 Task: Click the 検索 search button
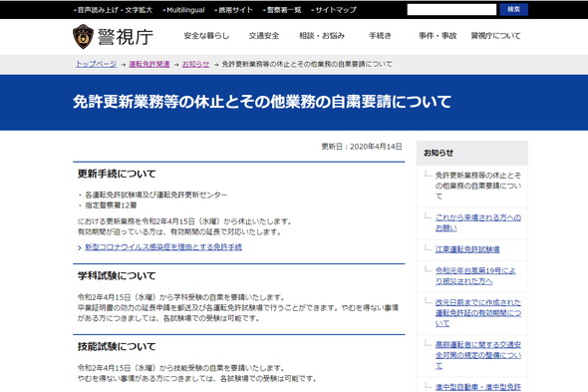pos(513,9)
